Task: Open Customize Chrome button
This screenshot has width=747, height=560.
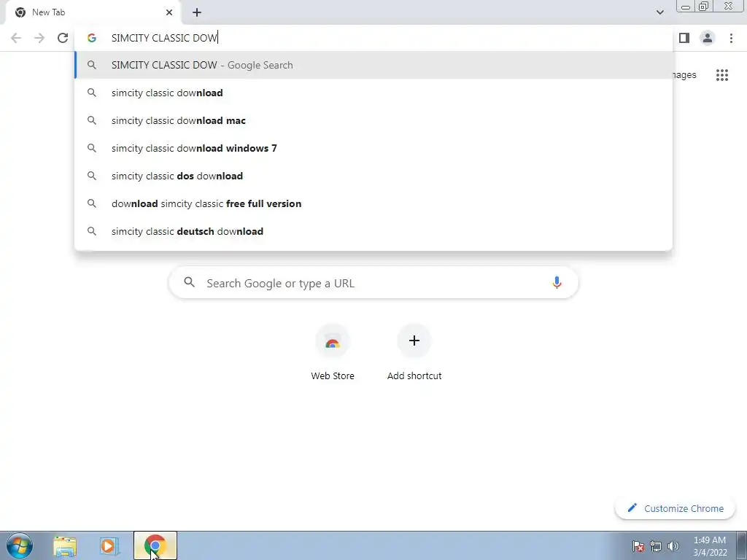Action: pos(676,508)
